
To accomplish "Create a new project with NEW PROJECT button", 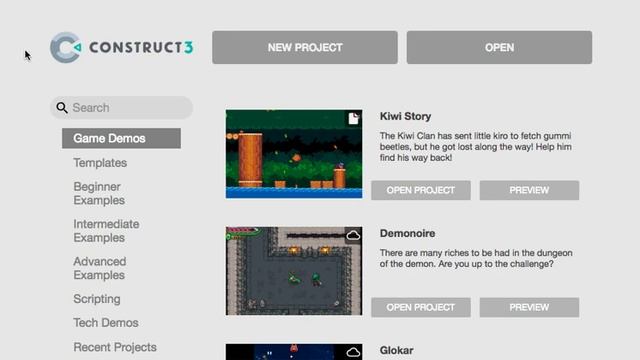I will 305,47.
